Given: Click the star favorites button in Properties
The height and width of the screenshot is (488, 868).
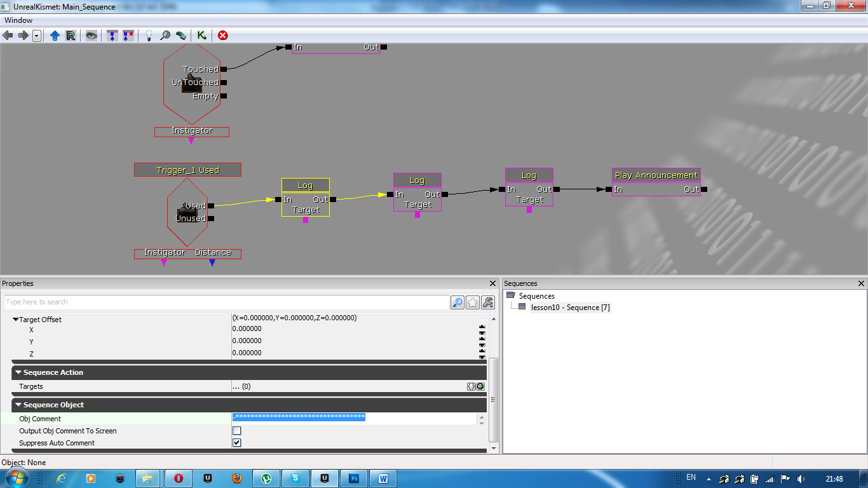Looking at the screenshot, I should point(473,302).
